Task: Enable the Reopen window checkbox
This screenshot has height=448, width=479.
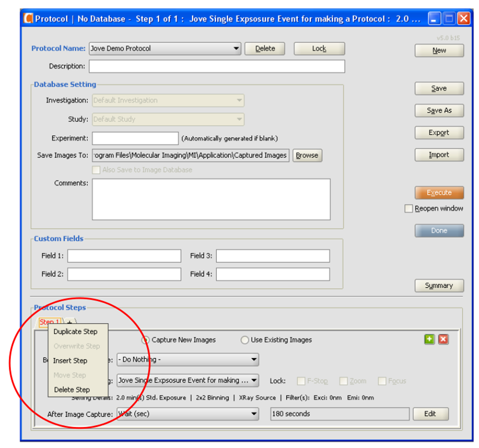Action: point(409,209)
